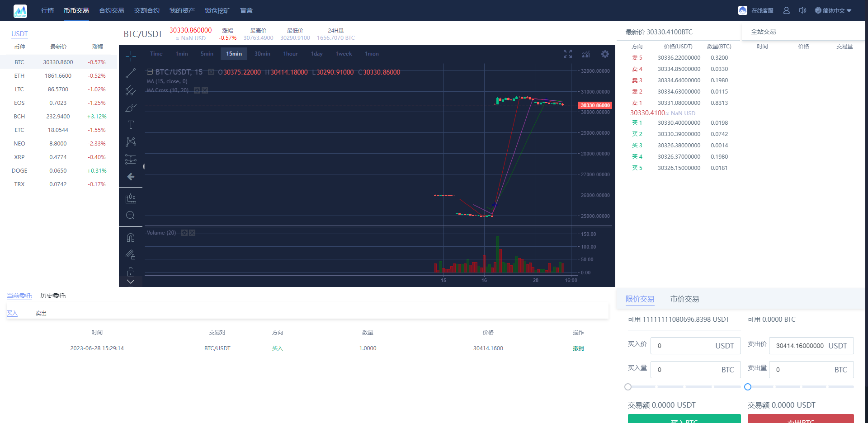Open the 锁仓挖矿 menu item

pyautogui.click(x=217, y=10)
